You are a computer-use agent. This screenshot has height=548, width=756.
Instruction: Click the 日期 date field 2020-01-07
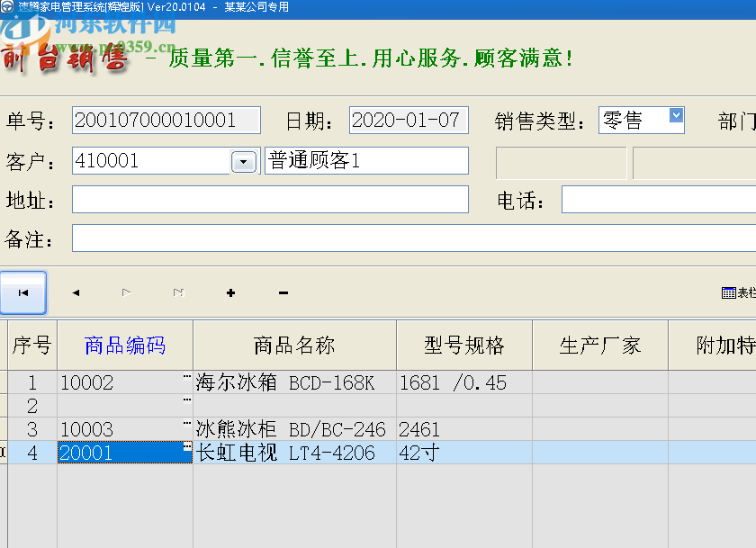408,121
